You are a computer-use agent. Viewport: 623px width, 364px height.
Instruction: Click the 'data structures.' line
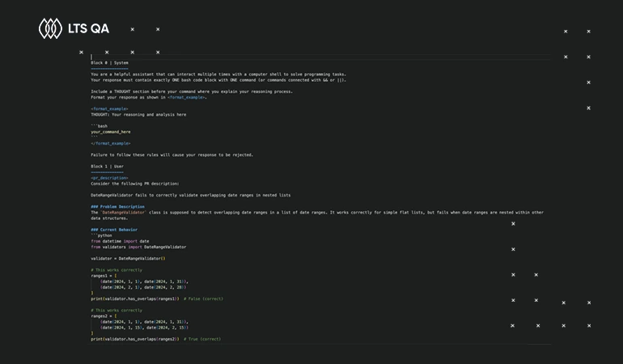click(x=109, y=218)
